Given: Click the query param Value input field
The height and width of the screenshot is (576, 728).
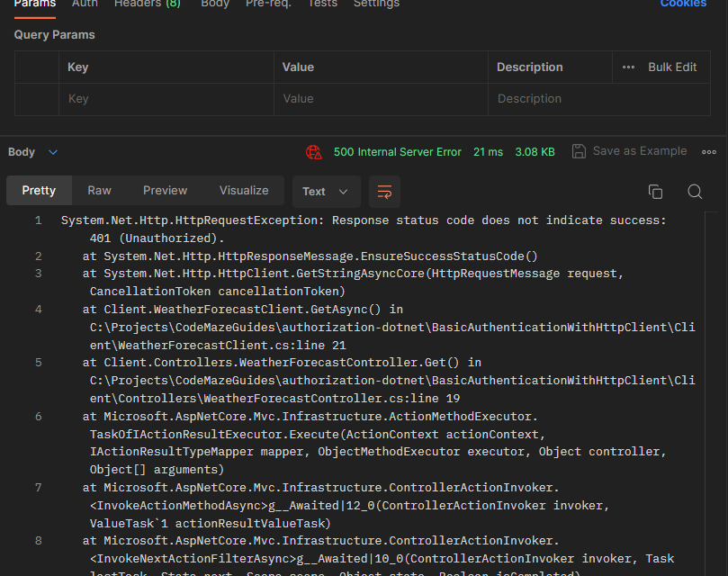Looking at the screenshot, I should point(381,99).
